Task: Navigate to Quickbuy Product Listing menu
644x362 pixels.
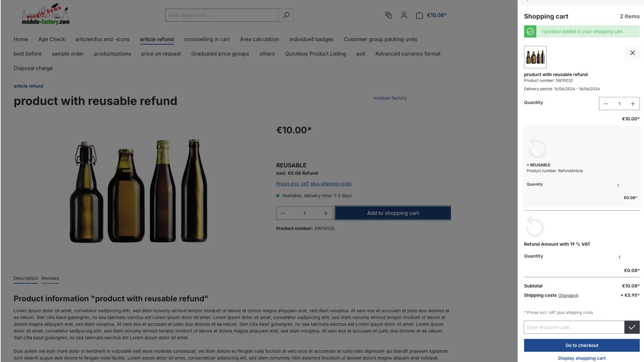Action: point(315,54)
